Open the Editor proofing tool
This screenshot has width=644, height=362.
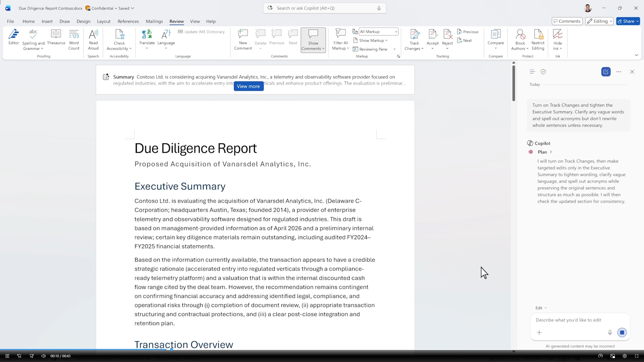14,37
